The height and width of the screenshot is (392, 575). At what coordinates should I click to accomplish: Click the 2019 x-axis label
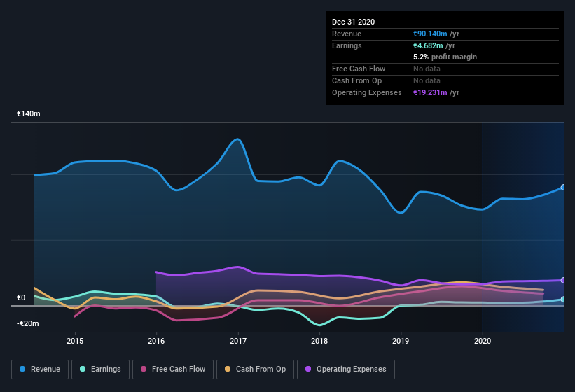point(401,341)
